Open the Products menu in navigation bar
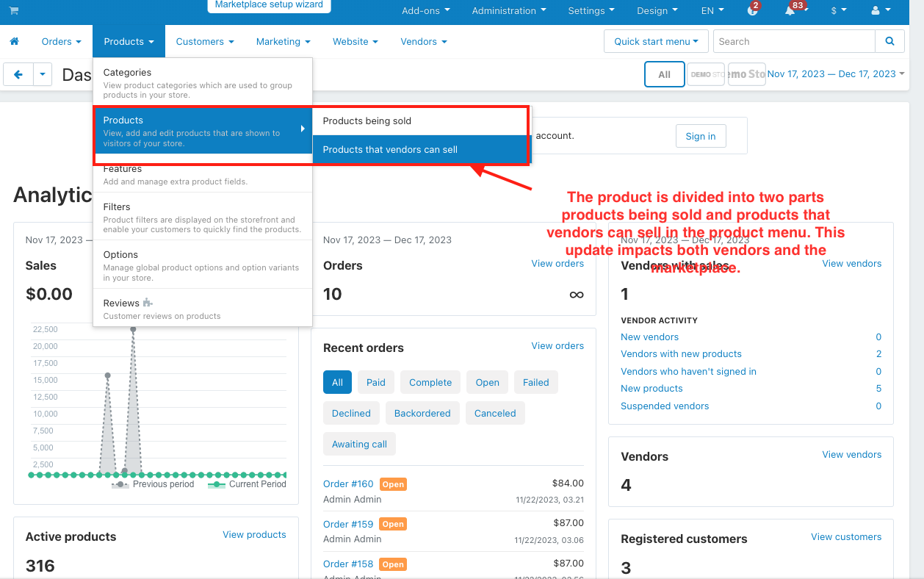This screenshot has height=579, width=924. pos(129,41)
